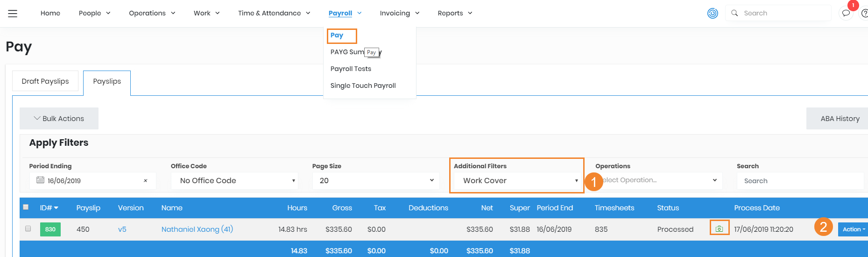
Task: Click the blue target icon in header
Action: point(713,13)
